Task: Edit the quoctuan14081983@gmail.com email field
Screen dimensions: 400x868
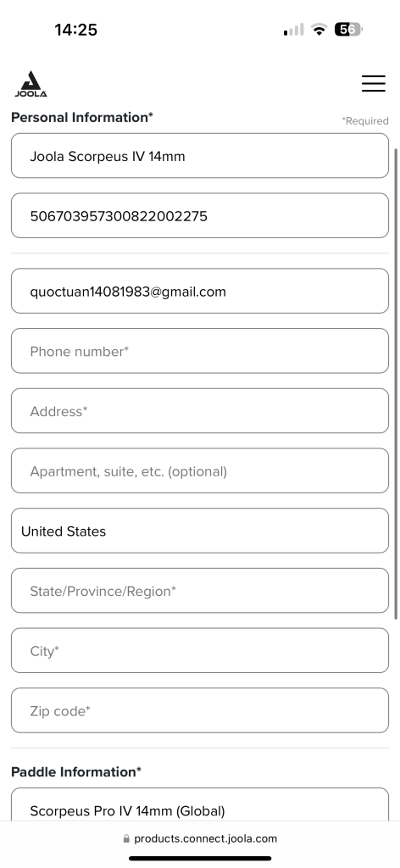Action: (x=200, y=291)
